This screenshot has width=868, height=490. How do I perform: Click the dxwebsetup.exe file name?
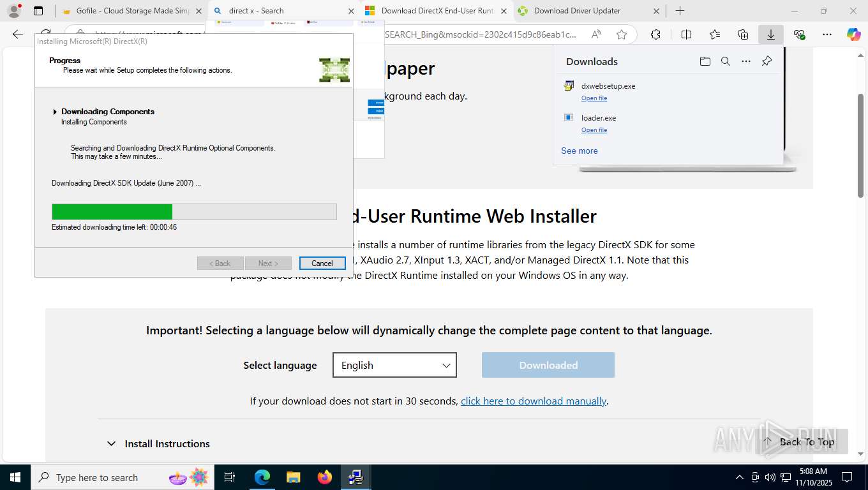click(x=608, y=85)
